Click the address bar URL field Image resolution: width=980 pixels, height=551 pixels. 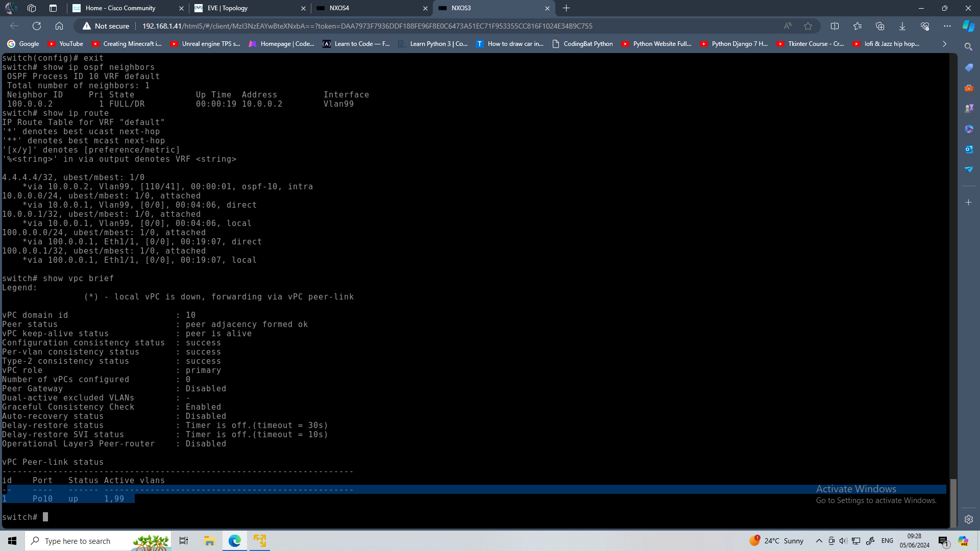click(367, 26)
